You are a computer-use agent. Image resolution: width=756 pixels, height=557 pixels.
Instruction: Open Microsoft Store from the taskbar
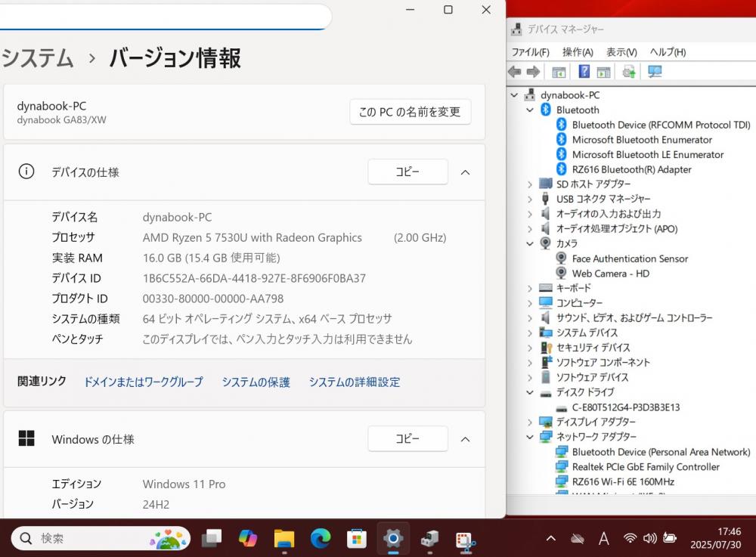point(357,538)
